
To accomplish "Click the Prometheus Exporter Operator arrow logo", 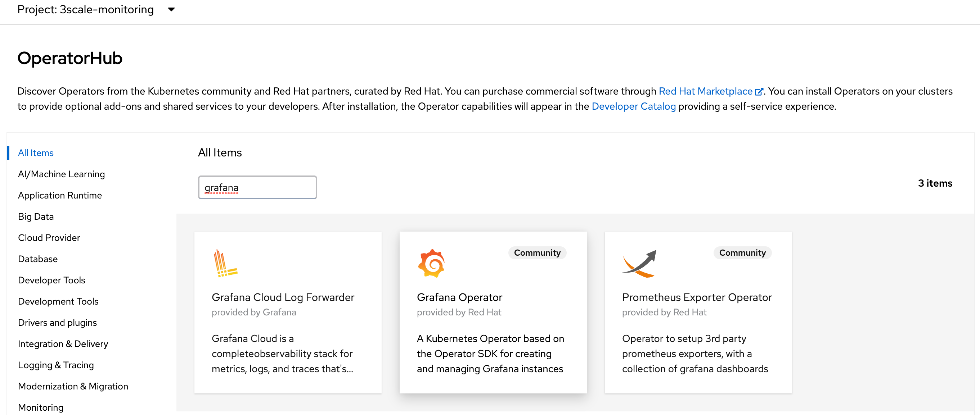I will coord(639,263).
